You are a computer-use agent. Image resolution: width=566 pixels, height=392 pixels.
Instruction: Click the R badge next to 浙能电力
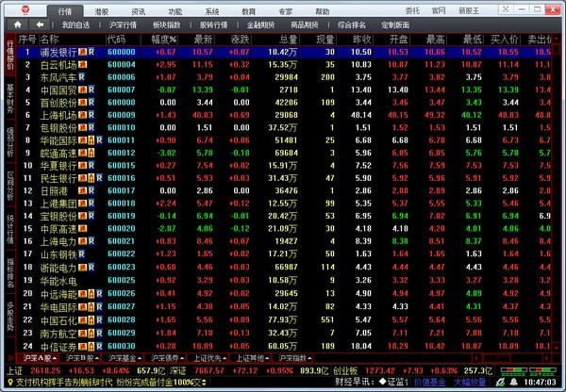[92, 268]
